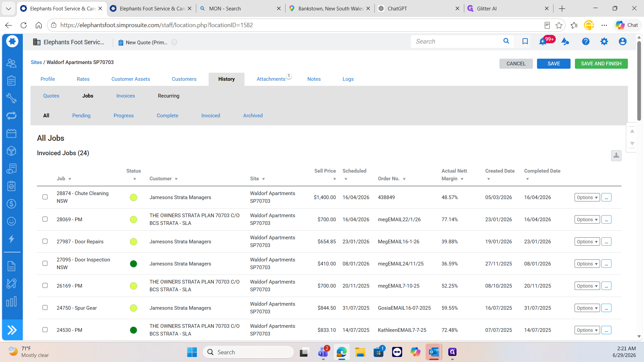Click the Simpro search input field
644x362 pixels.
(x=456, y=42)
